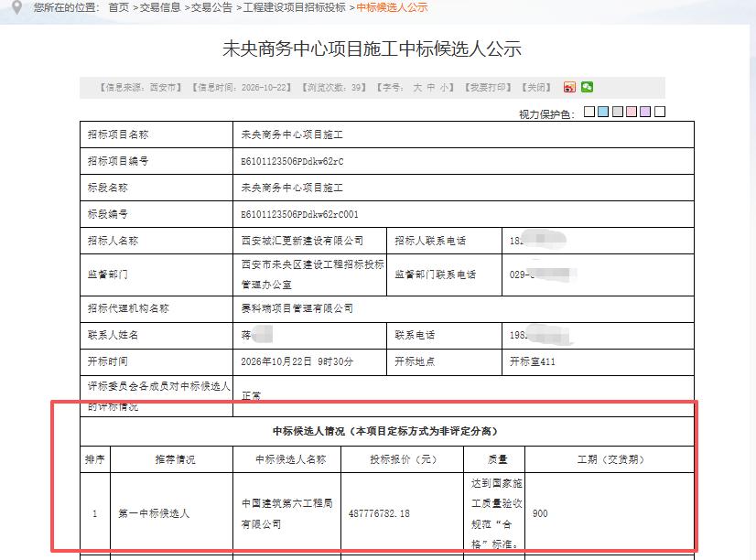Select the purple eye-protection color
Image resolution: width=756 pixels, height=560 pixels.
pos(645,112)
